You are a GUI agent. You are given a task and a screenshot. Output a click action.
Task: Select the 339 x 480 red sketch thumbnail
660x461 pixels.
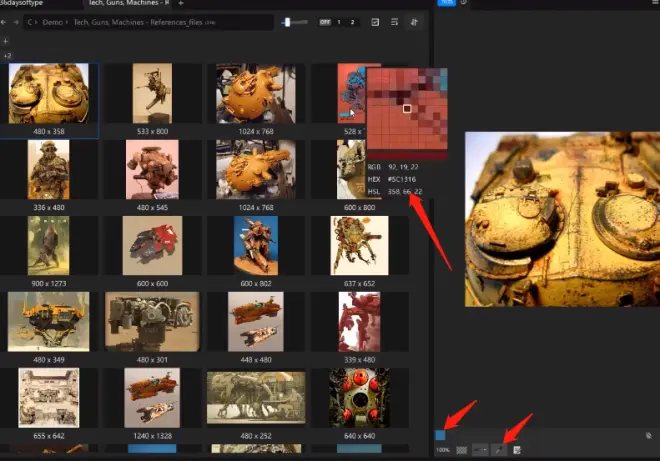click(359, 322)
